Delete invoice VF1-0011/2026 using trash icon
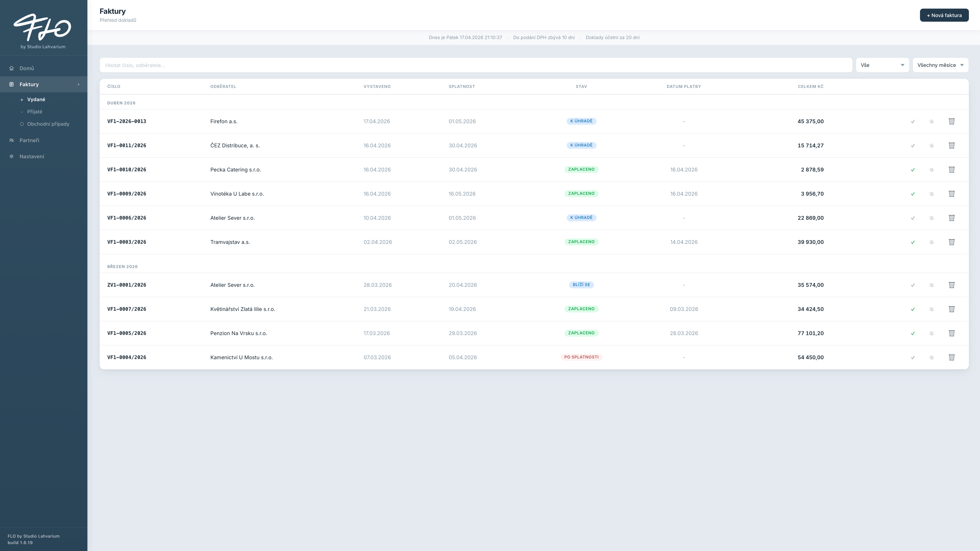Image resolution: width=980 pixels, height=551 pixels. point(951,146)
